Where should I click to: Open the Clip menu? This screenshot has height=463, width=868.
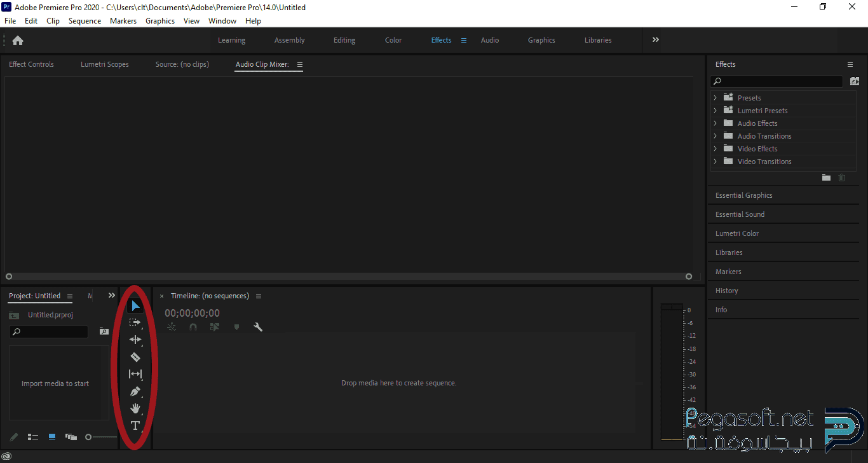[53, 21]
